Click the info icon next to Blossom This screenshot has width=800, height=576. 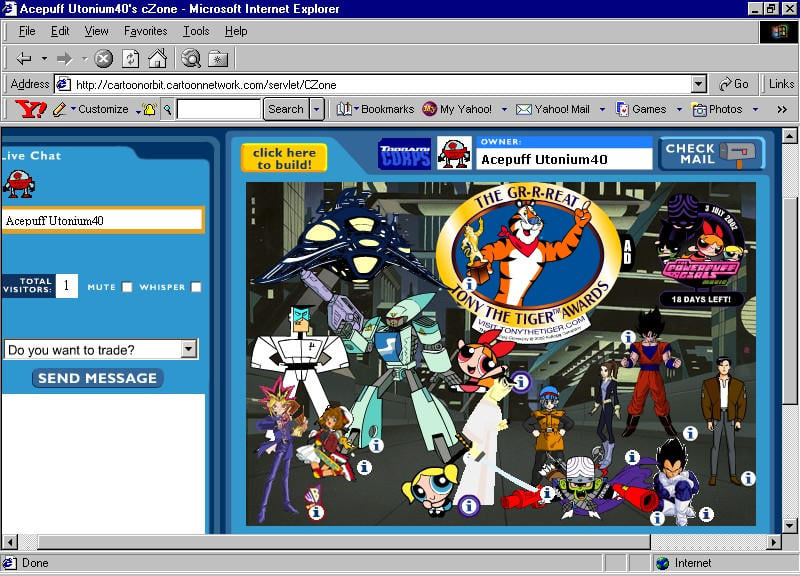[520, 381]
